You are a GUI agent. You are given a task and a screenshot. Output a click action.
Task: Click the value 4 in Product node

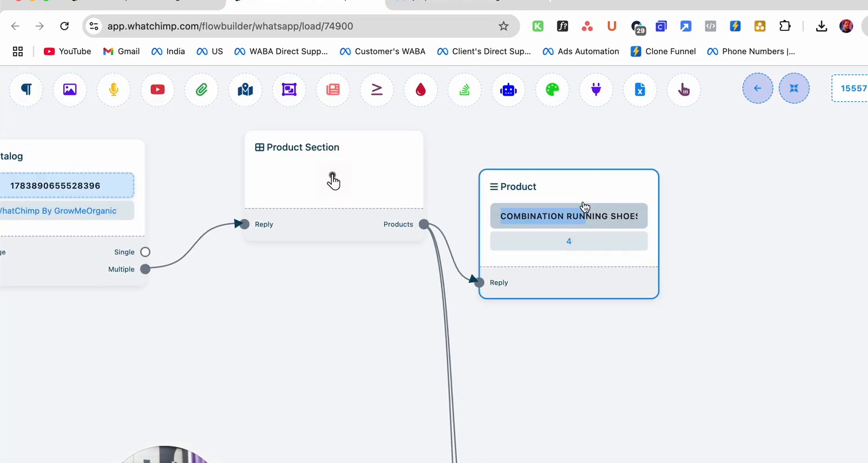click(569, 241)
